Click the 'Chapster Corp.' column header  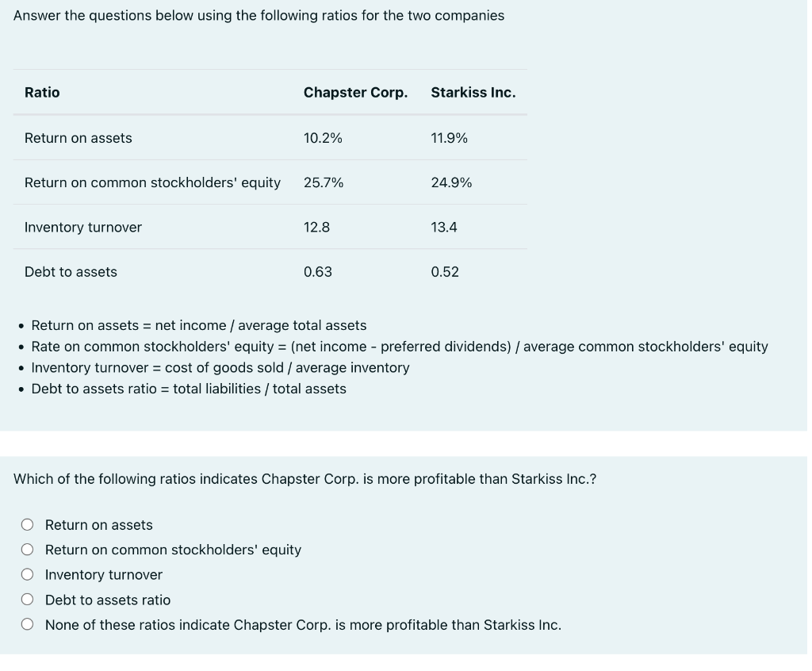[x=355, y=92]
